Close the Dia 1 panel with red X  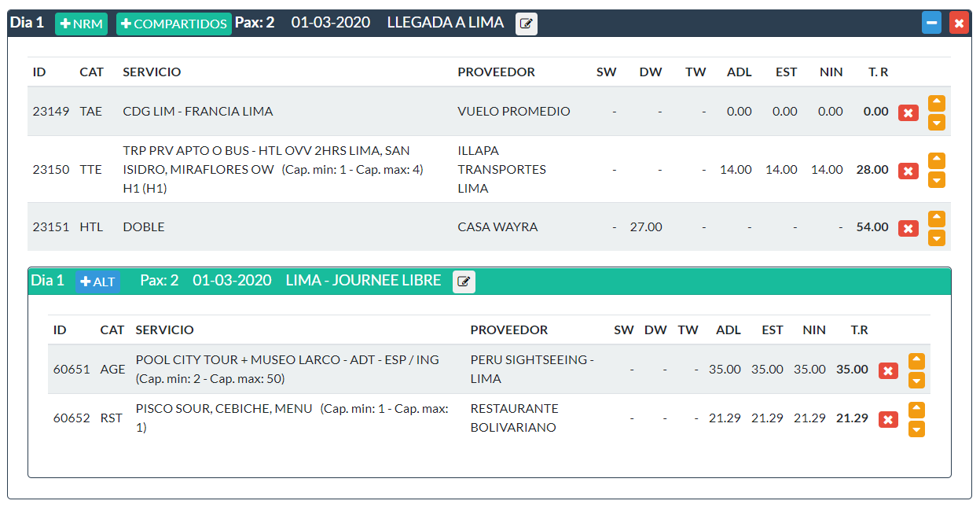click(959, 23)
